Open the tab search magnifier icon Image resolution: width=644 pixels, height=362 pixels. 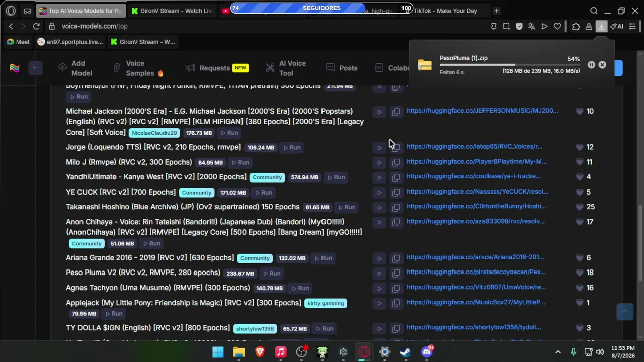pyautogui.click(x=594, y=11)
